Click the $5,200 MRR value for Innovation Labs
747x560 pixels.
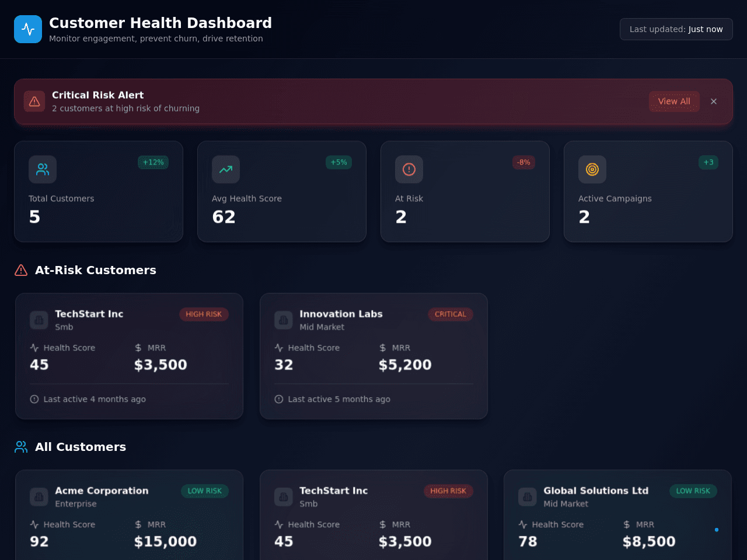pos(405,365)
